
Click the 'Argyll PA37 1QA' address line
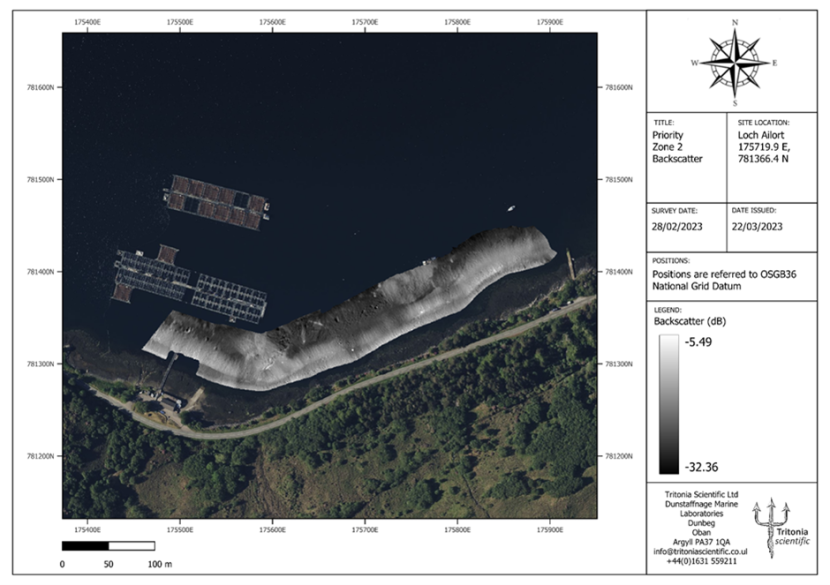[x=701, y=542]
